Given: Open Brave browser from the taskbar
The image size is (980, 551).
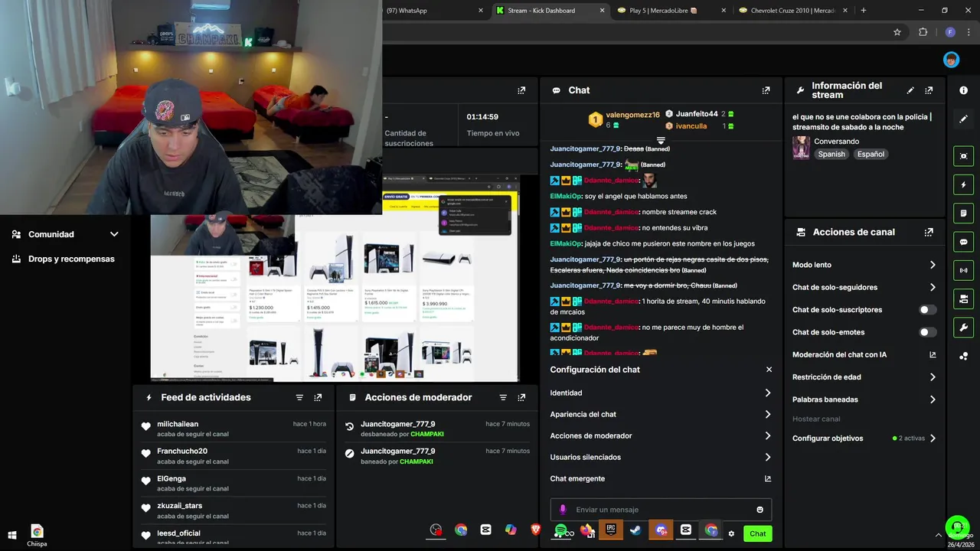Looking at the screenshot, I should (x=535, y=530).
